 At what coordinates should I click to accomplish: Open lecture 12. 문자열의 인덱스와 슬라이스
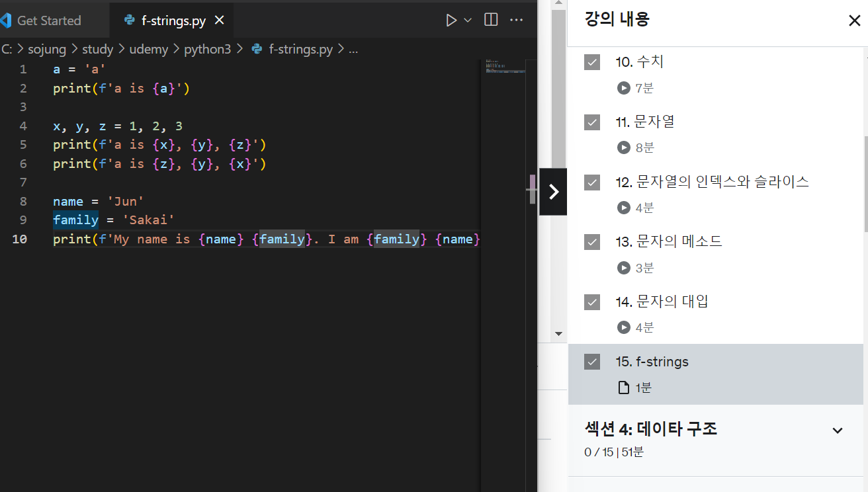click(712, 182)
